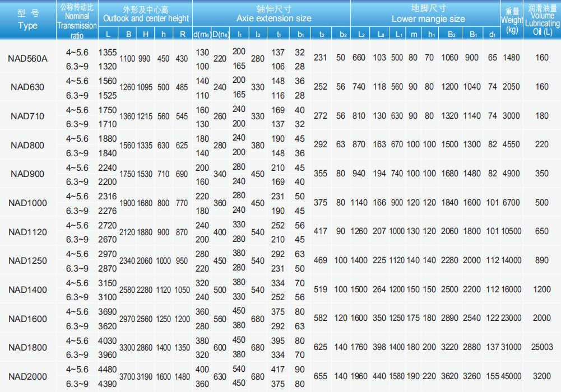Click the Volume Lubricating Oil header
Image resolution: width=561 pixels, height=392 pixels.
(x=542, y=20)
